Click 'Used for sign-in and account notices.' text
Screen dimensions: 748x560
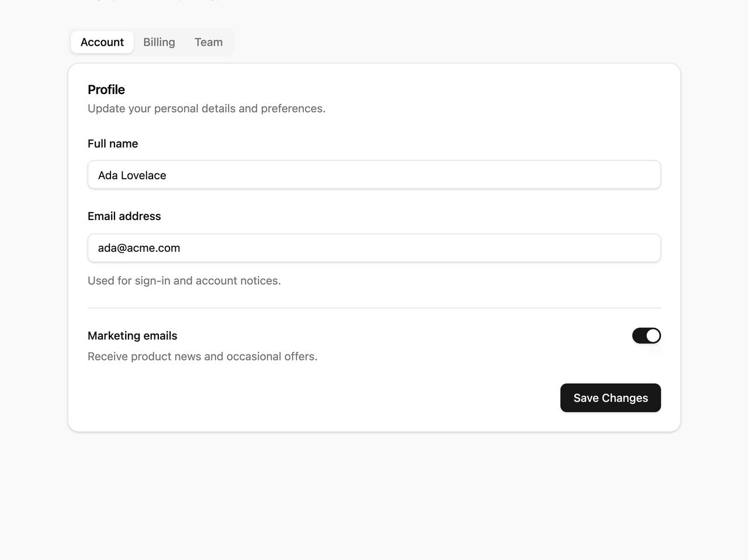(184, 281)
